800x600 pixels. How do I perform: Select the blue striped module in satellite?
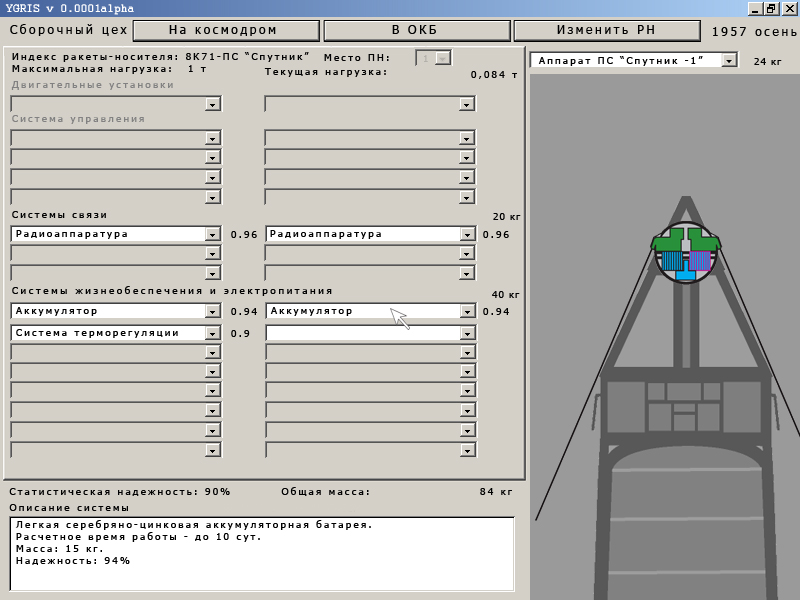pos(673,262)
